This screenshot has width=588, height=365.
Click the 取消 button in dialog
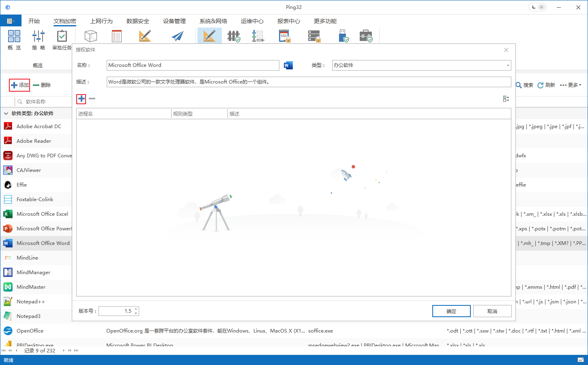492,311
